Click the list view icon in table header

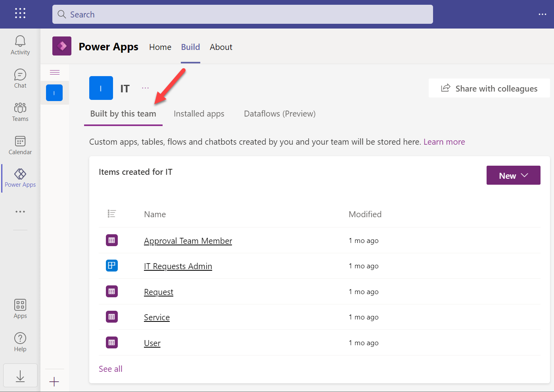click(x=112, y=214)
